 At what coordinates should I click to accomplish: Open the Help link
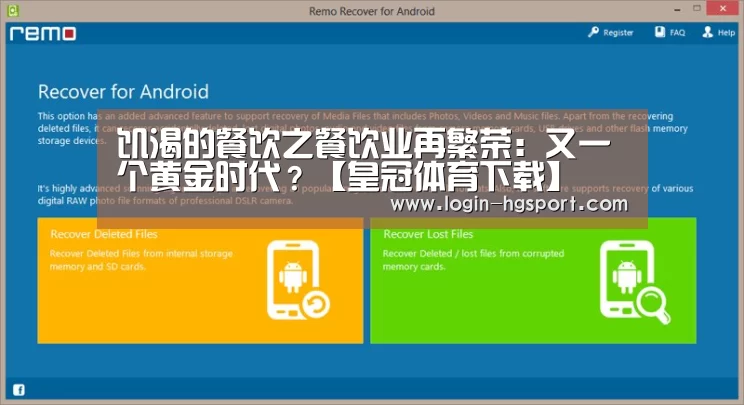click(x=726, y=33)
